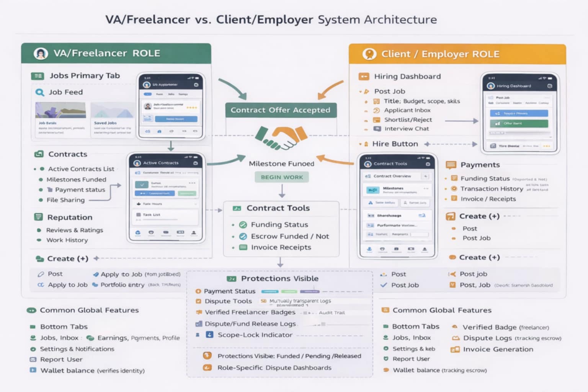This screenshot has height=392, width=588.
Task: Tap the Active Contracts phone thumbnail
Action: point(165,197)
